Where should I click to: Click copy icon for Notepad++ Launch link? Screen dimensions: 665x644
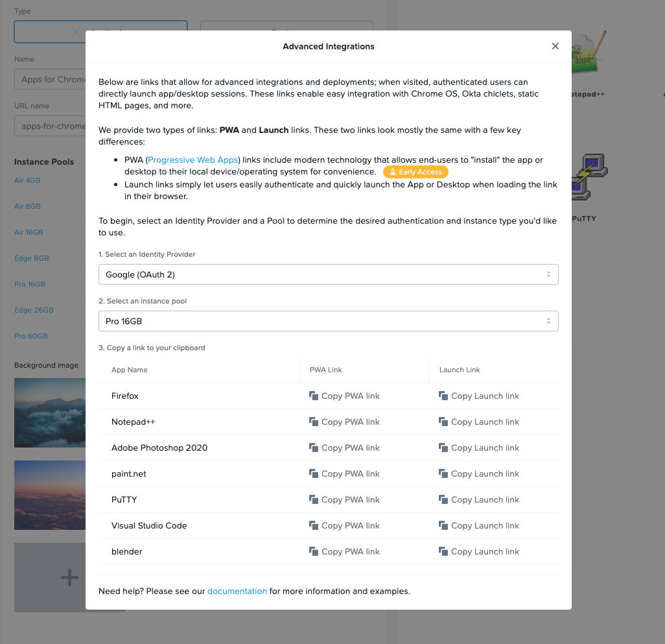(443, 422)
